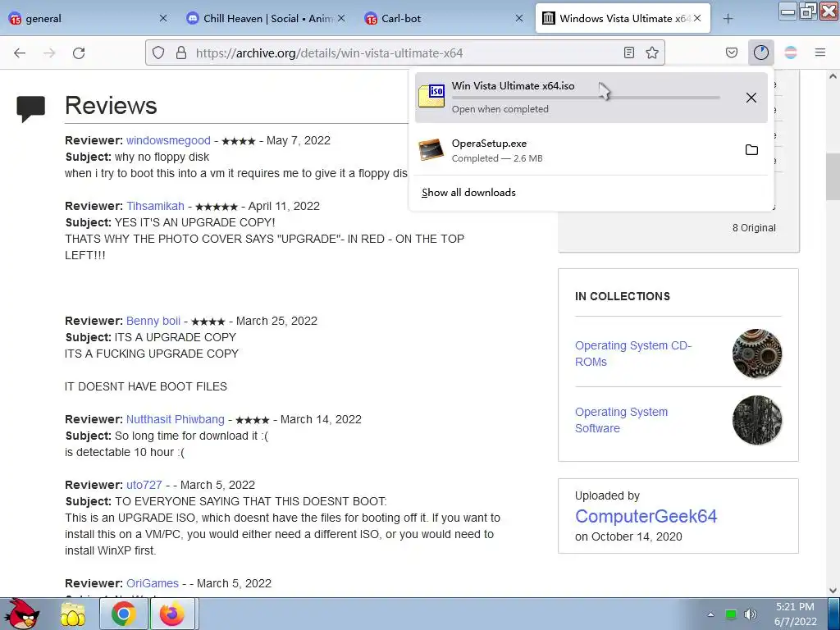
Task: Open reviewer Nutthasit Phiwbang profile
Action: pos(176,419)
